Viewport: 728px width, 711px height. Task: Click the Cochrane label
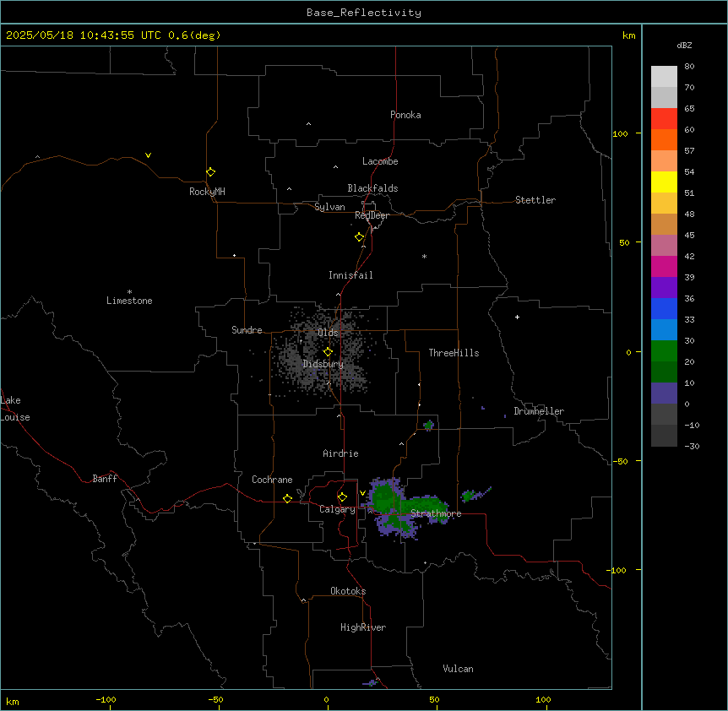pos(272,480)
